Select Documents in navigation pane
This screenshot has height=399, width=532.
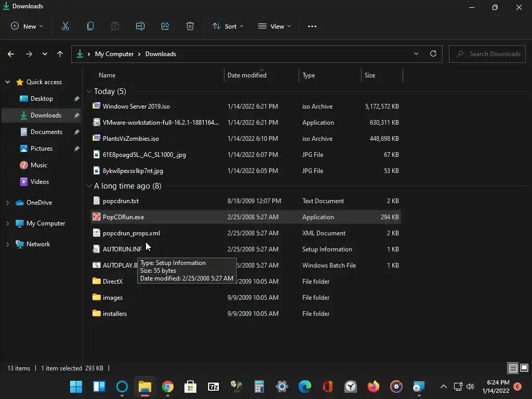pyautogui.click(x=42, y=132)
